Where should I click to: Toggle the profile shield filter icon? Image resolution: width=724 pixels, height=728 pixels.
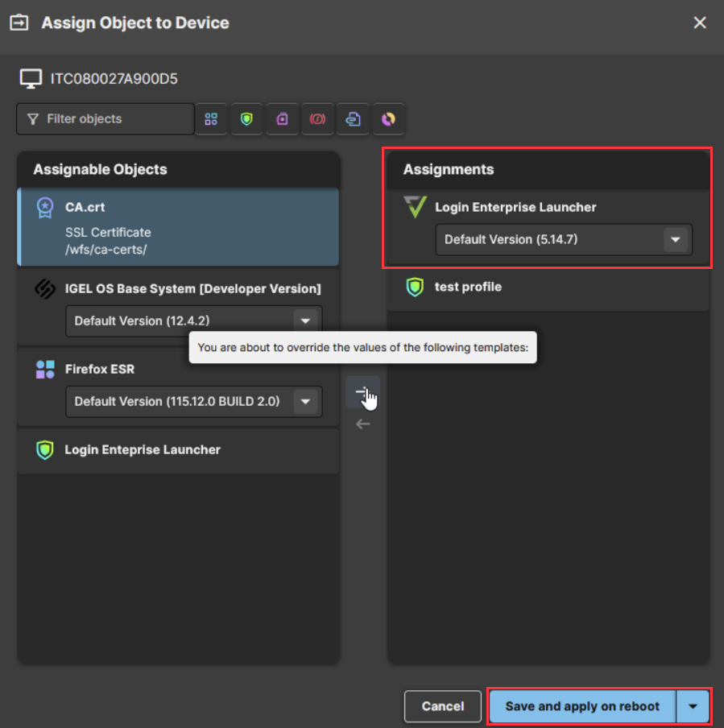click(x=246, y=119)
